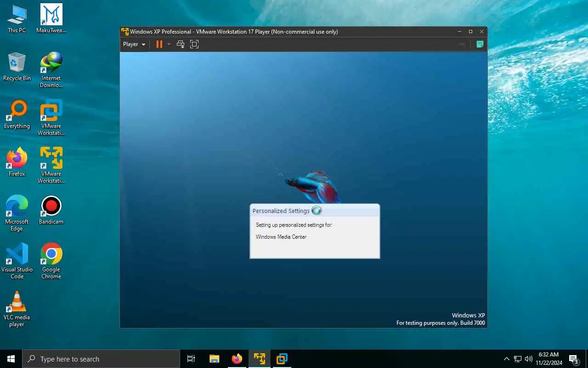The height and width of the screenshot is (368, 588).
Task: Open the Player menu in VMware
Action: [x=134, y=44]
